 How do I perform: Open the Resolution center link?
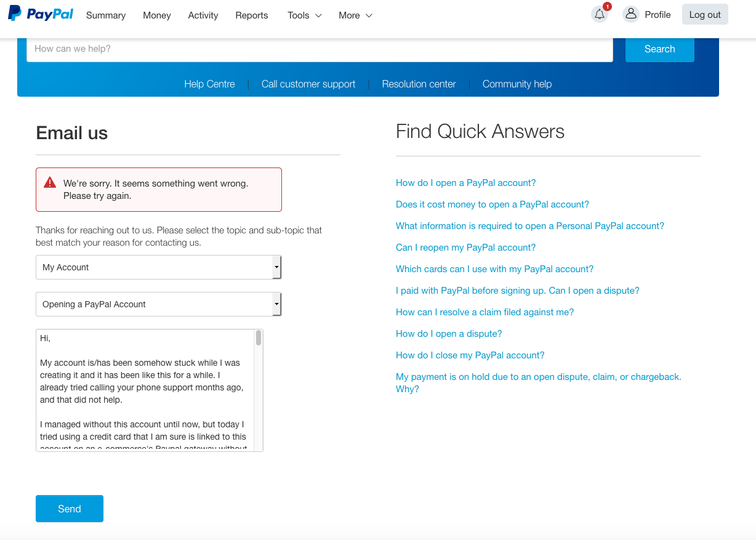[x=419, y=84]
